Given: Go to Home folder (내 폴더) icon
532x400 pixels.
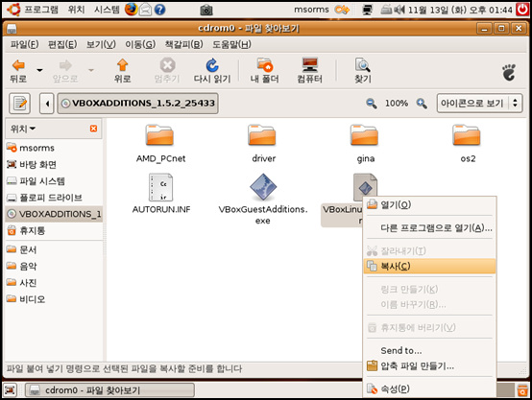Looking at the screenshot, I should [x=265, y=64].
